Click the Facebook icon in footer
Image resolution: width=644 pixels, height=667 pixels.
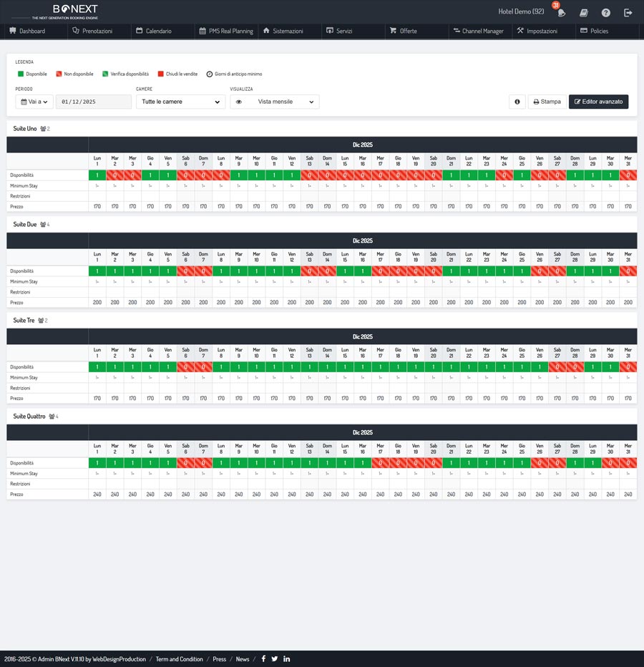263,658
